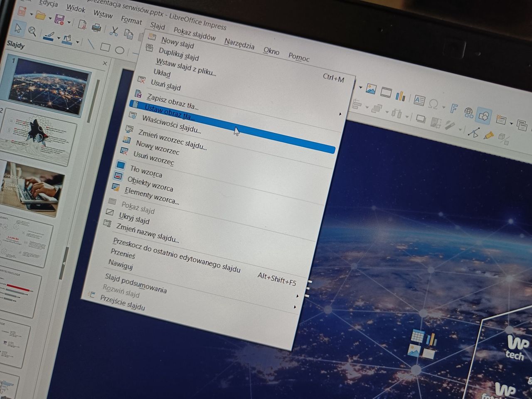Open the Wstaw menu
Image resolution: width=532 pixels, height=399 pixels.
coord(103,16)
